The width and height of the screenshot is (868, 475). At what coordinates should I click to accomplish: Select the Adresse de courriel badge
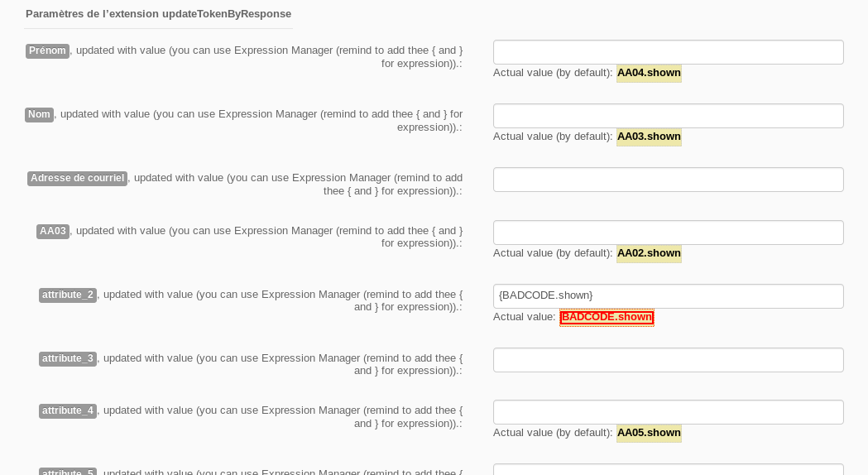(77, 179)
